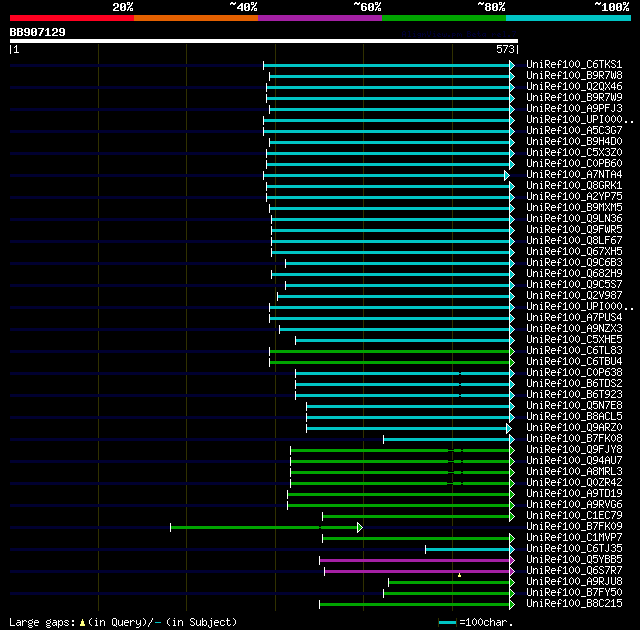Pick the label UniRef100_Q9LN36
Screen dimensions: 640x630
click(574, 219)
